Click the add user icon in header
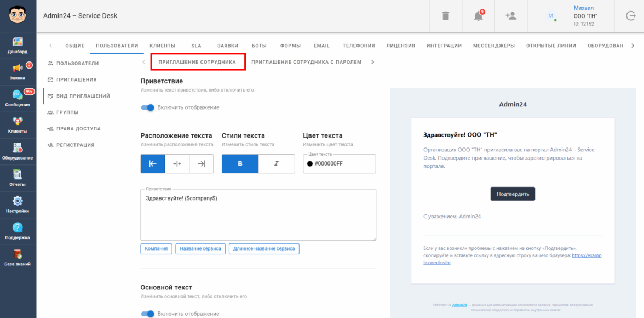The height and width of the screenshot is (318, 644). tap(511, 16)
